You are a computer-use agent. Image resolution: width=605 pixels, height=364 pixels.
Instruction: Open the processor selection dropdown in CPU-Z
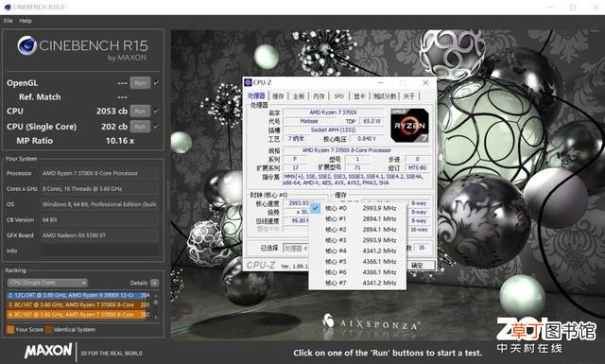tap(296, 249)
